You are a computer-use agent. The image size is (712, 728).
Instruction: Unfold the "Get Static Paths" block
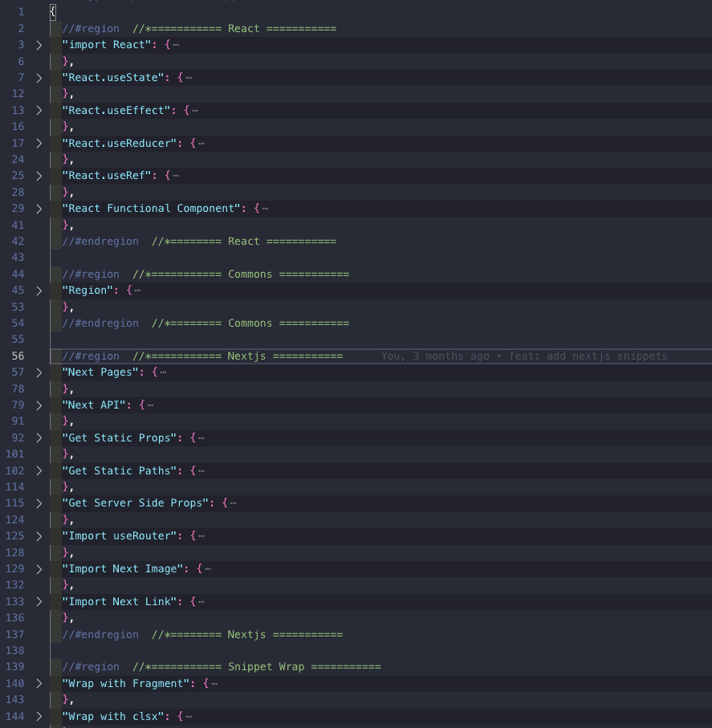[39, 471]
